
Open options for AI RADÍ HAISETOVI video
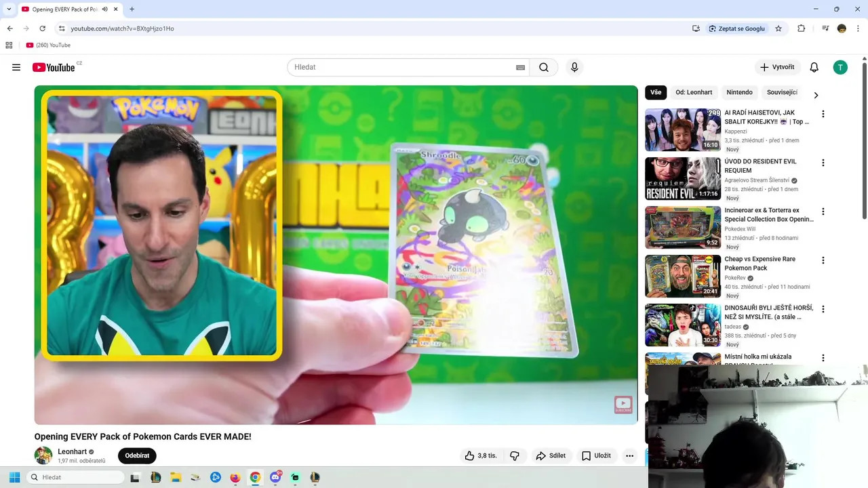tap(823, 114)
